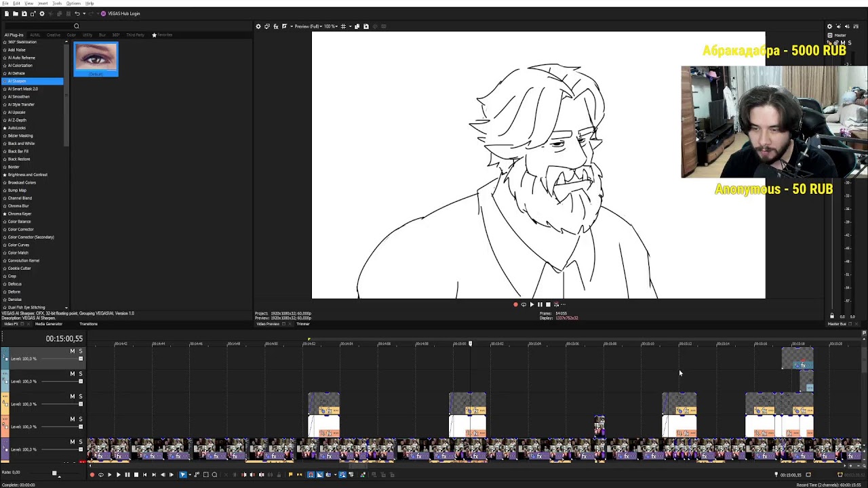The image size is (868, 488).
Task: Adjust the playback Rate slider
Action: 54,472
